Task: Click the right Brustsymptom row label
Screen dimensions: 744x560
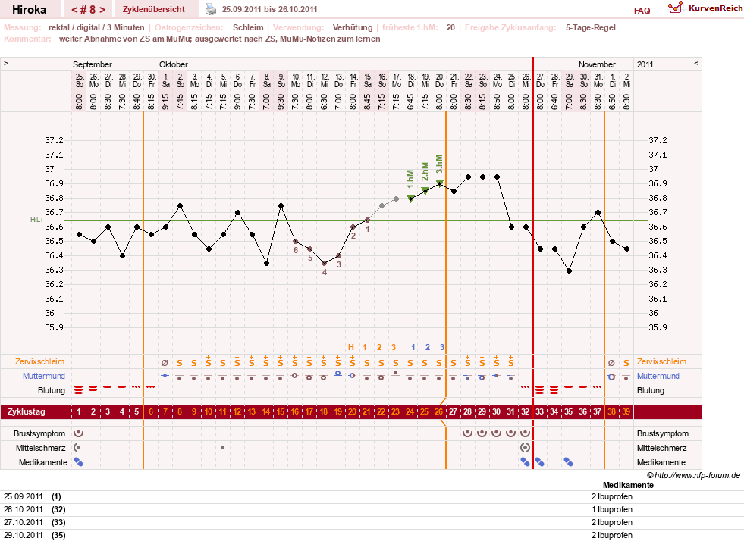Action: click(662, 433)
